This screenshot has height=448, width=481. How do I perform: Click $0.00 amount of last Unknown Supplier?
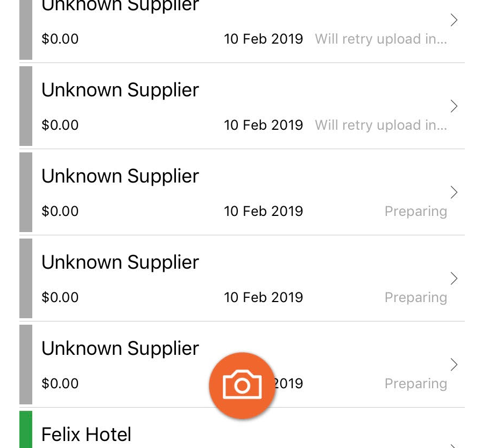pyautogui.click(x=60, y=383)
